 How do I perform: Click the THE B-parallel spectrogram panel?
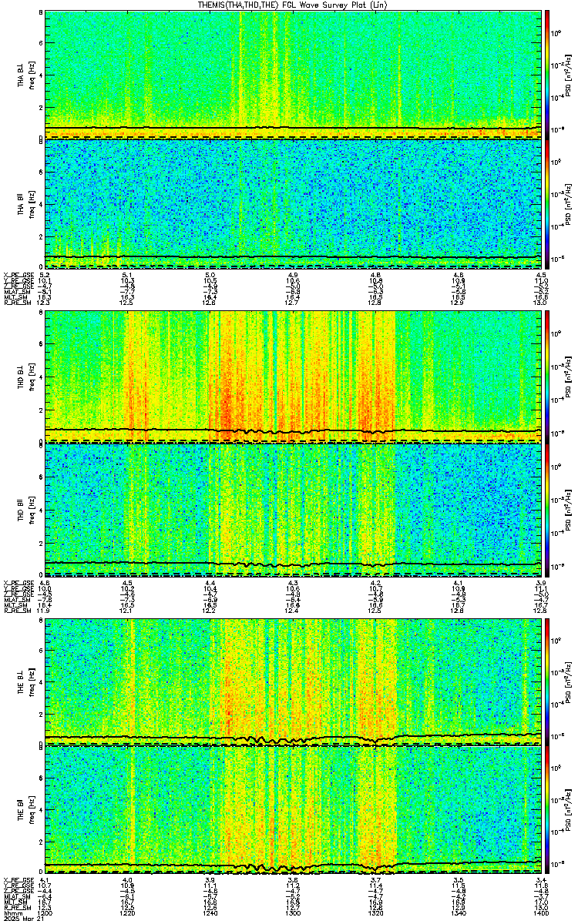294,811
